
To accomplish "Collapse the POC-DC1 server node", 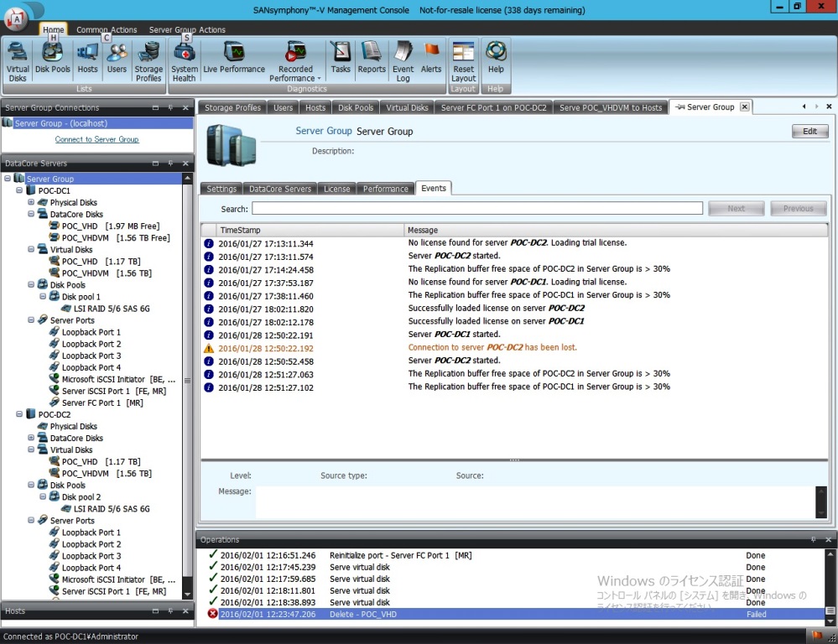I will click(19, 191).
